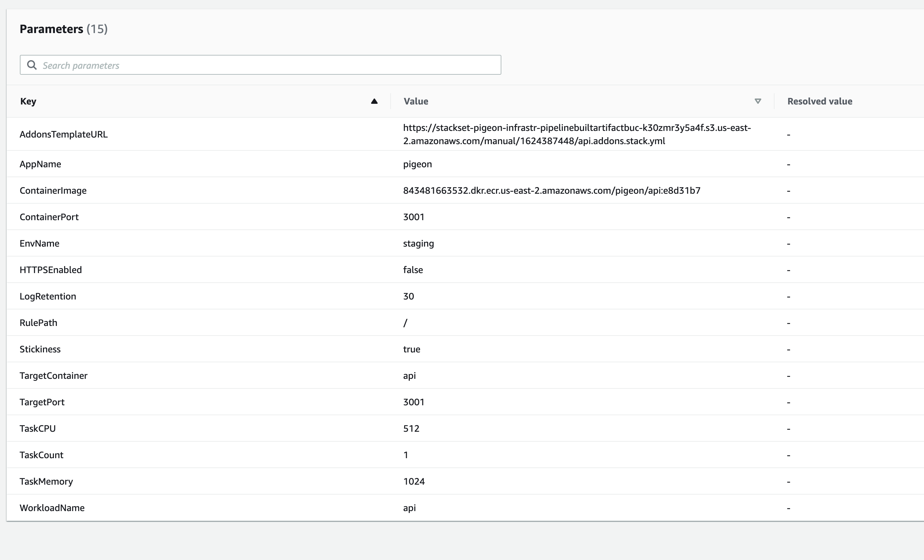Viewport: 924px width, 560px height.
Task: Click resolved value dash for TaskMemory
Action: [x=789, y=482]
